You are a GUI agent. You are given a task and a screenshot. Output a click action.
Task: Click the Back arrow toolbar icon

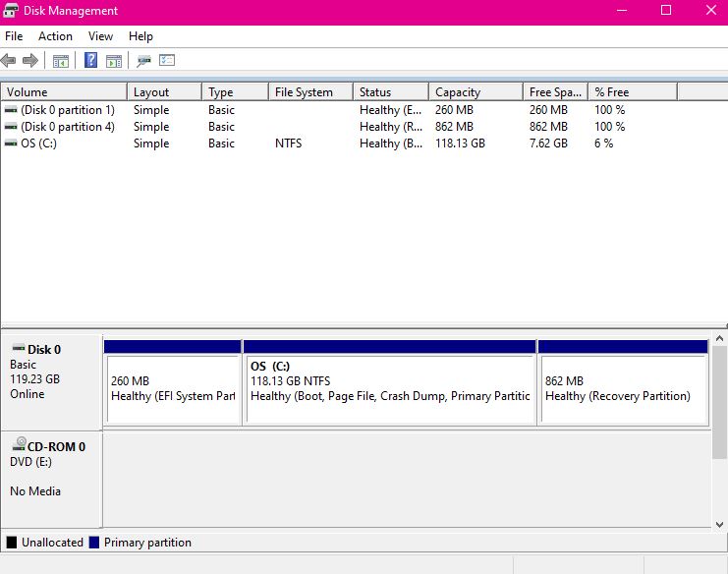9,60
